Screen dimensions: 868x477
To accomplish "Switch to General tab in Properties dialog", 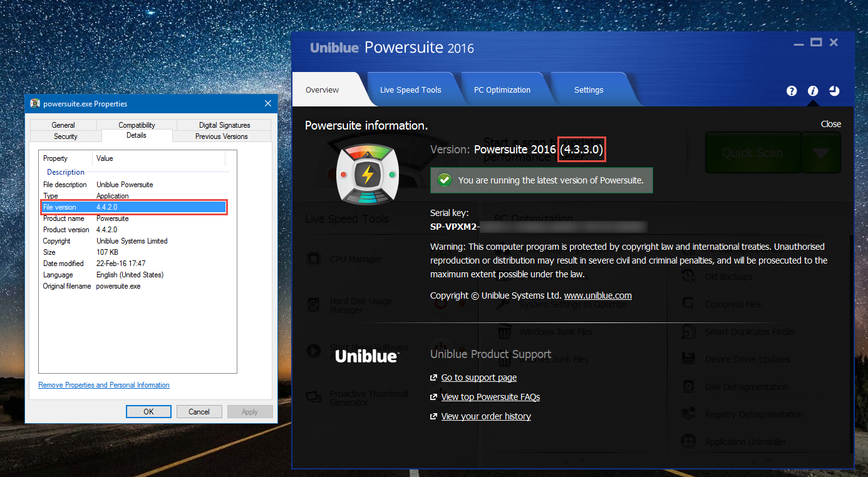I will (63, 125).
